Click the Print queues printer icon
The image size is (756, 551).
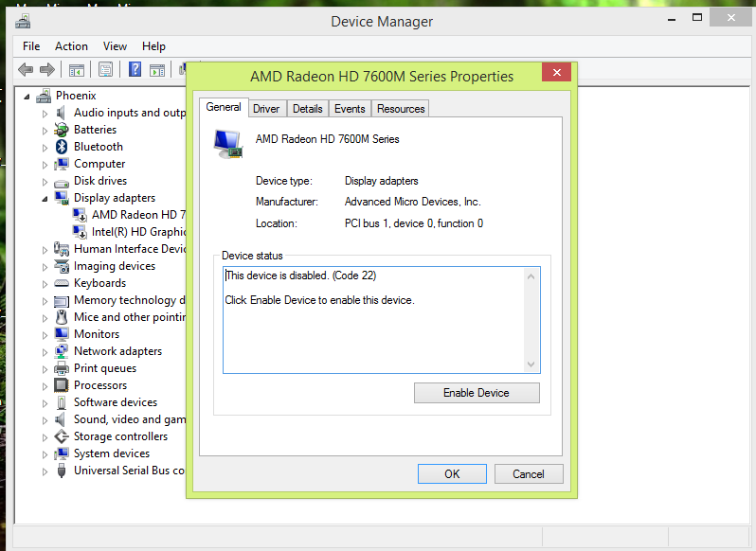(62, 369)
